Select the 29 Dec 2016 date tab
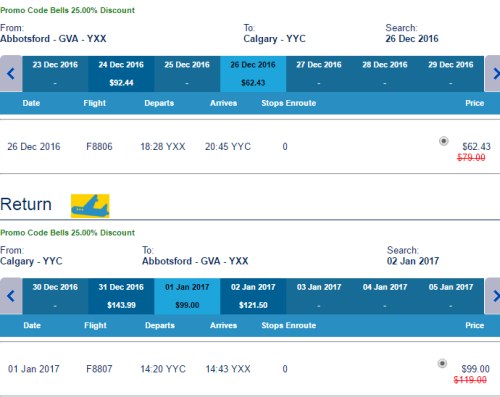The width and height of the screenshot is (500, 397). tap(451, 74)
